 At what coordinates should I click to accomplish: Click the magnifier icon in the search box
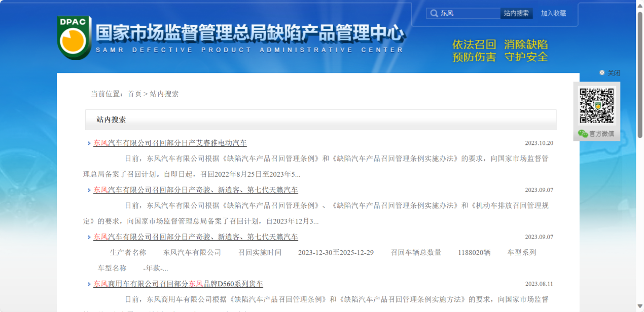click(434, 14)
